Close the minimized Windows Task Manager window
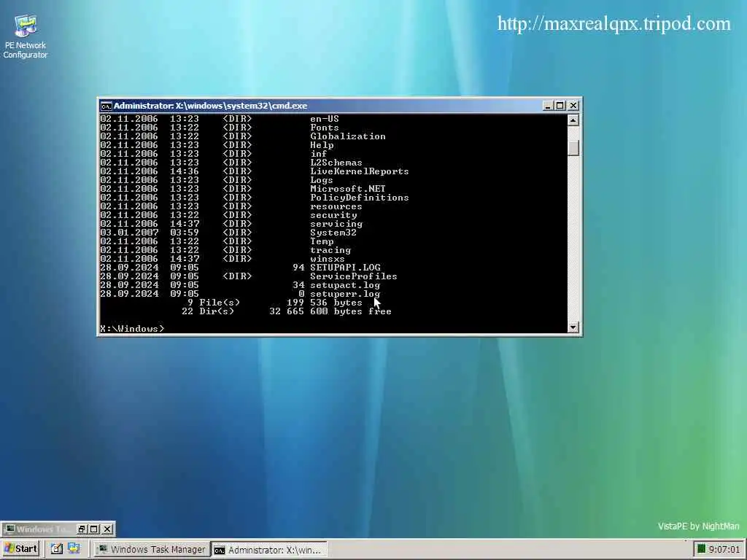This screenshot has height=560, width=747. pyautogui.click(x=107, y=529)
